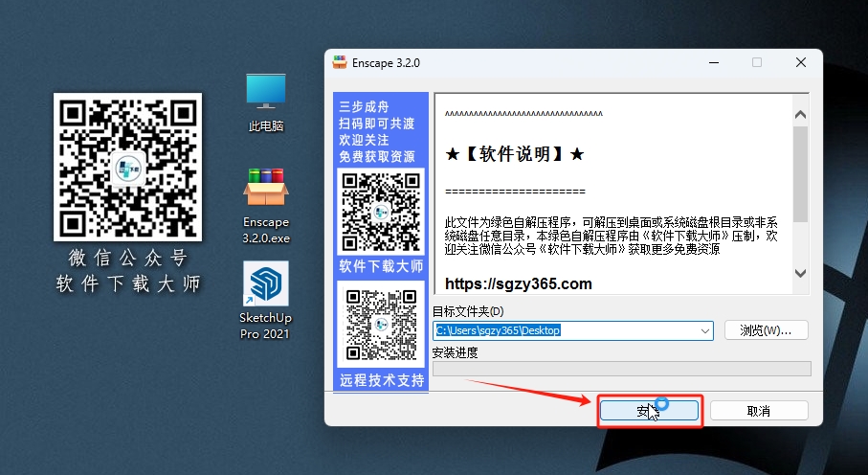Click the large desktop 微信公众号 QR code

click(127, 167)
